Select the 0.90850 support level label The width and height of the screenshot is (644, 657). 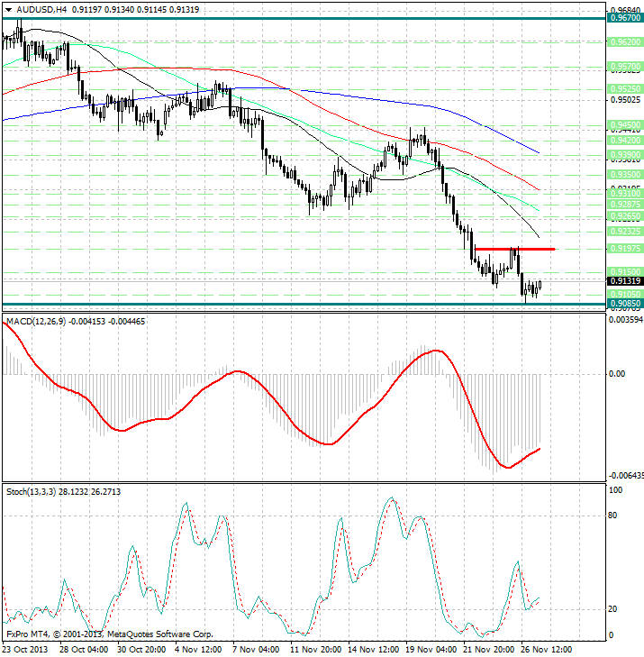[x=625, y=304]
